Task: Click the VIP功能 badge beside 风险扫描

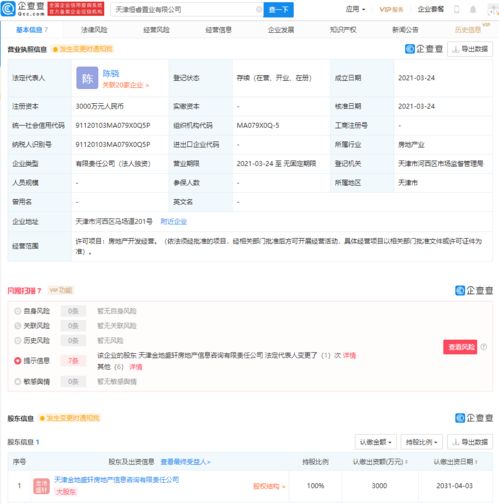Action: (x=61, y=290)
